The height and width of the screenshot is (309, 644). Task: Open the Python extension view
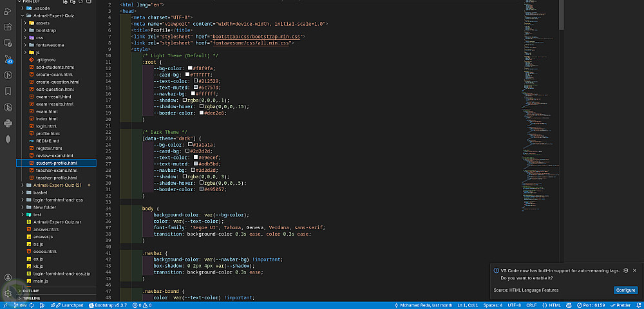click(7, 123)
